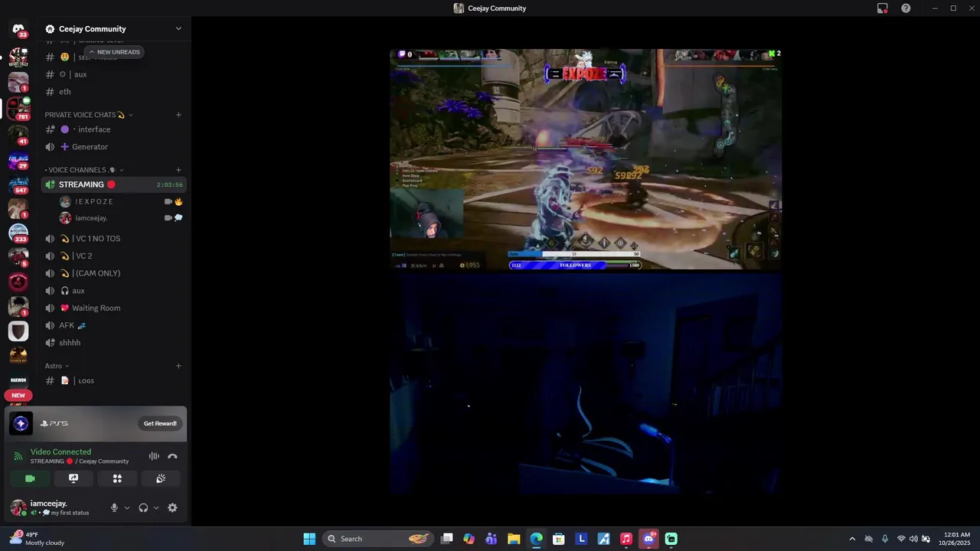
Task: Open the headphones output options chevron
Action: [x=156, y=507]
